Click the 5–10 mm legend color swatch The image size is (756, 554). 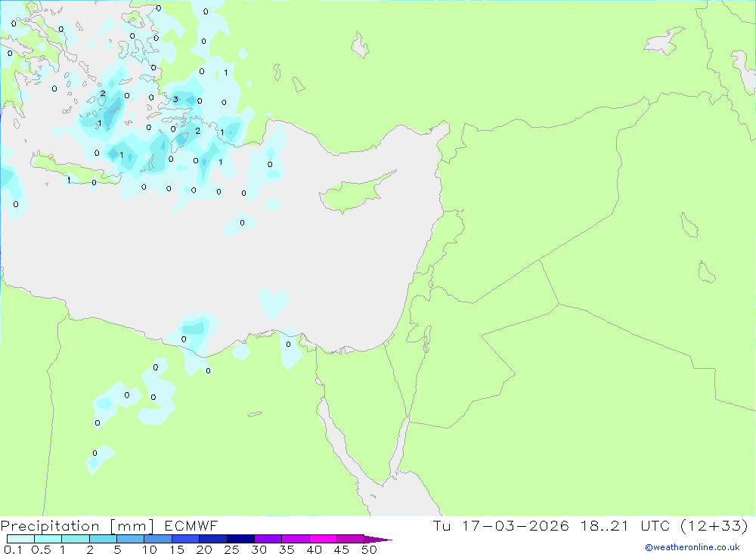coord(131,539)
